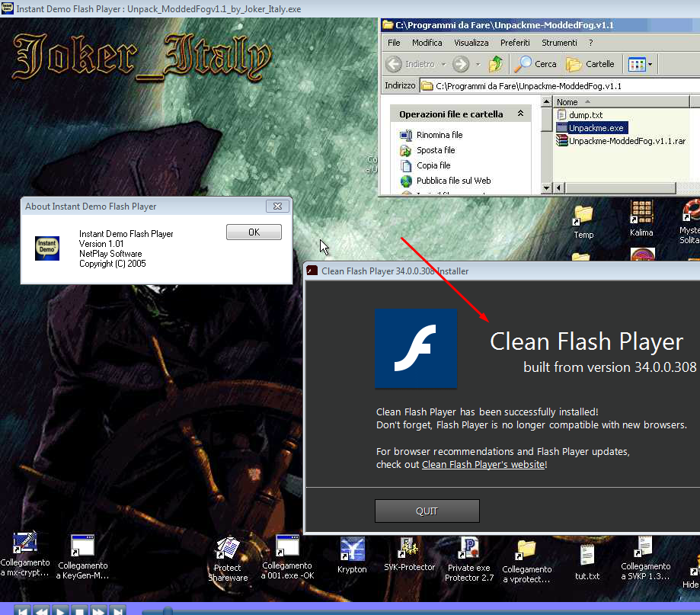Click rewind in the demo player controls
The height and width of the screenshot is (615, 700).
pyautogui.click(x=42, y=610)
